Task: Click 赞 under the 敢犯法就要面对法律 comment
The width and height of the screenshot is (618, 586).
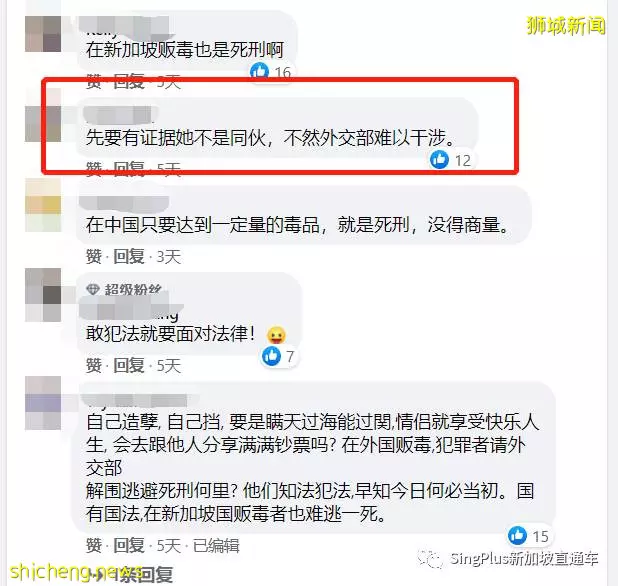Action: pos(94,365)
